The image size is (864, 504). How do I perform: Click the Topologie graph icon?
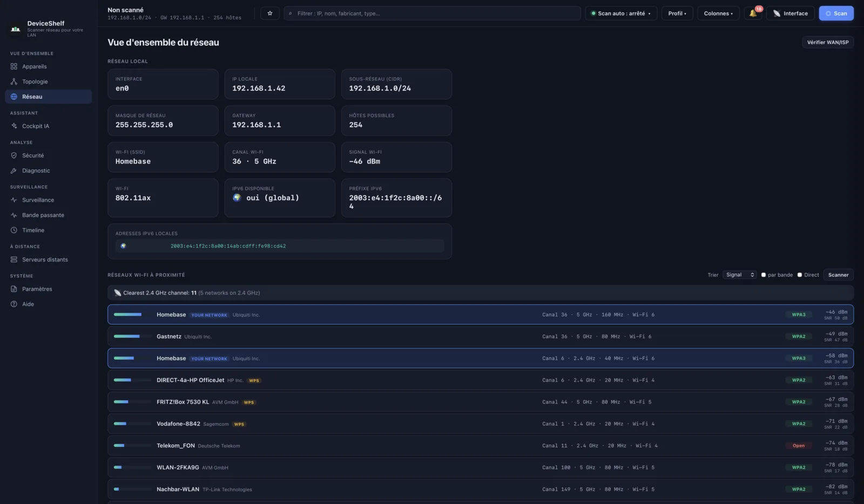coord(14,81)
